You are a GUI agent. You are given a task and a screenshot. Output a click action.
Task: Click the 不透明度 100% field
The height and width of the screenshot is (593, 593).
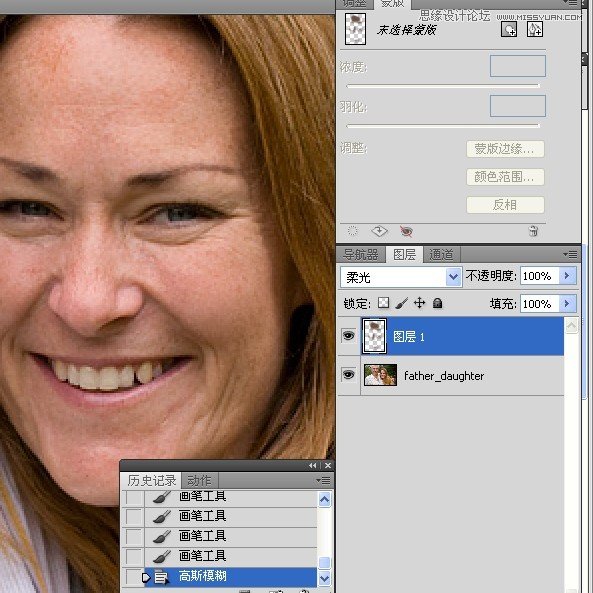[x=540, y=276]
